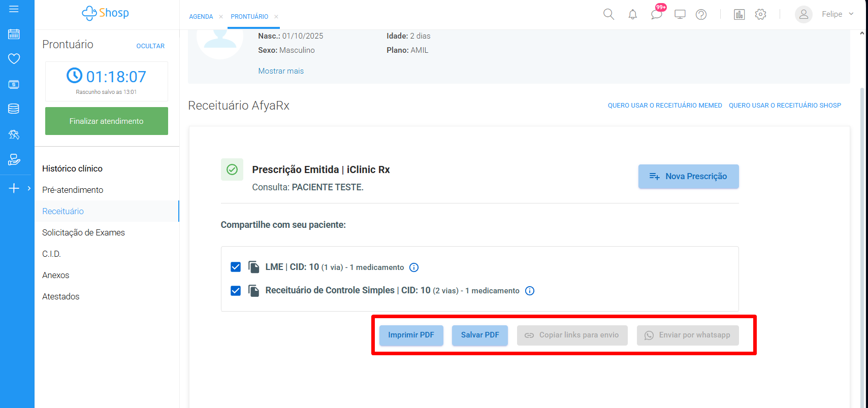Image resolution: width=868 pixels, height=408 pixels.
Task: Click the Finalizar atendimento button
Action: point(107,121)
